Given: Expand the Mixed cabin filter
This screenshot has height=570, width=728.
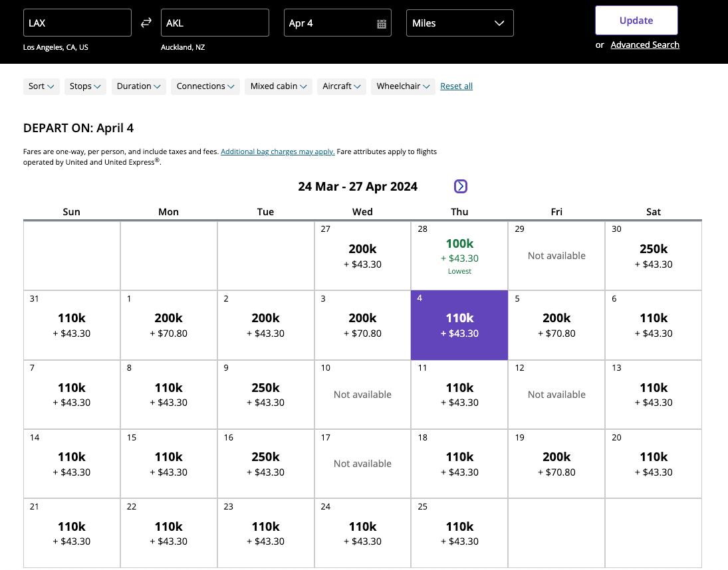Looking at the screenshot, I should click(278, 86).
